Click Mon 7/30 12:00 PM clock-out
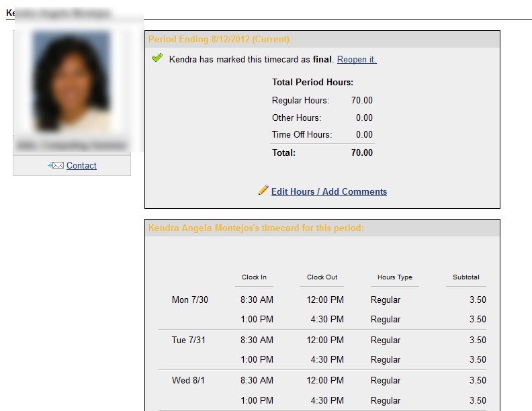The image size is (532, 411). click(325, 300)
